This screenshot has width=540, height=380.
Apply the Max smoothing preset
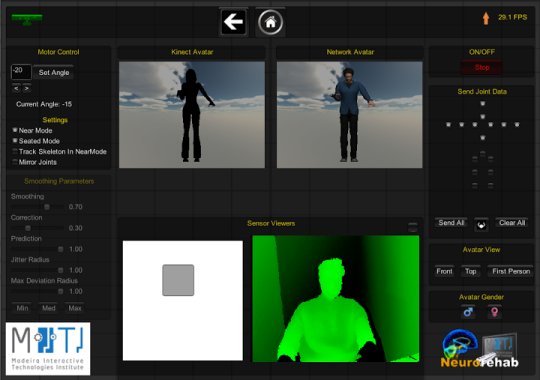point(75,308)
